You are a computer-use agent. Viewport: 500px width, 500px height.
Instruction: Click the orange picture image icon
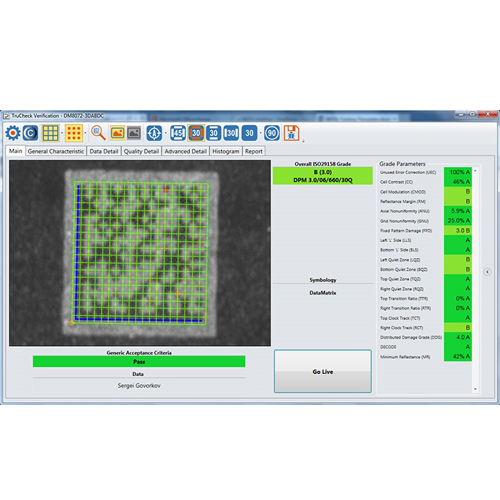(117, 133)
